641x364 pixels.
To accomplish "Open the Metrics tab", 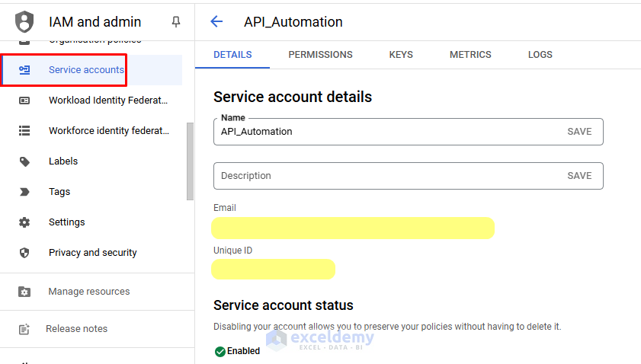I will (x=470, y=55).
